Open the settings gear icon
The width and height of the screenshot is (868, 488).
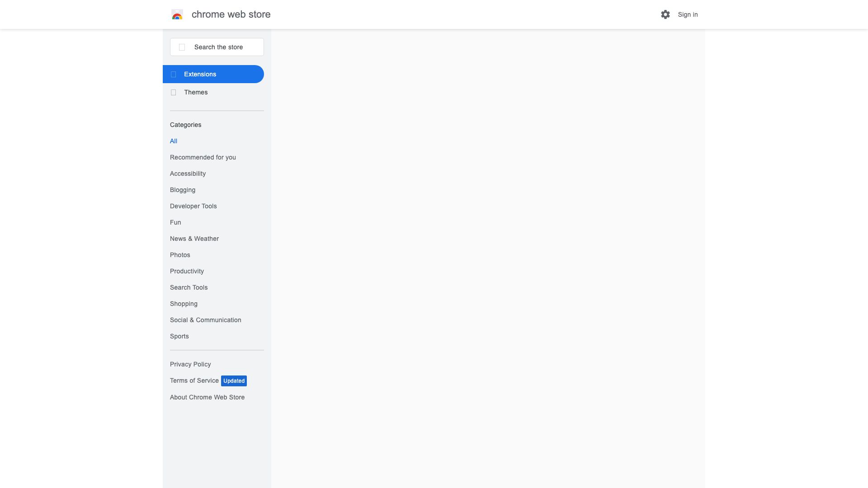(665, 14)
